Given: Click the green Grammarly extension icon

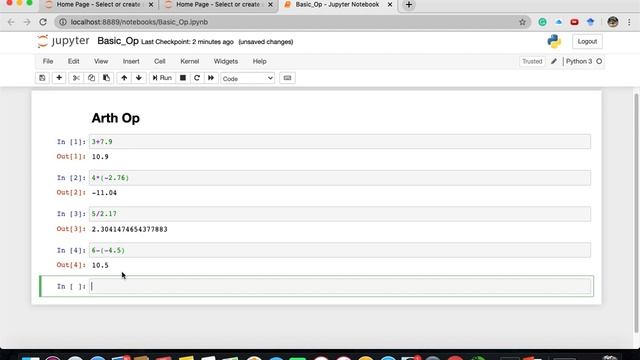Looking at the screenshot, I should 542,22.
